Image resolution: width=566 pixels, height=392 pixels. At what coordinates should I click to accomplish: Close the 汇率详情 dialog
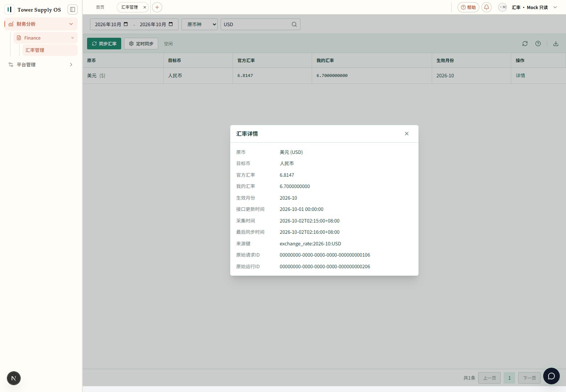[407, 134]
